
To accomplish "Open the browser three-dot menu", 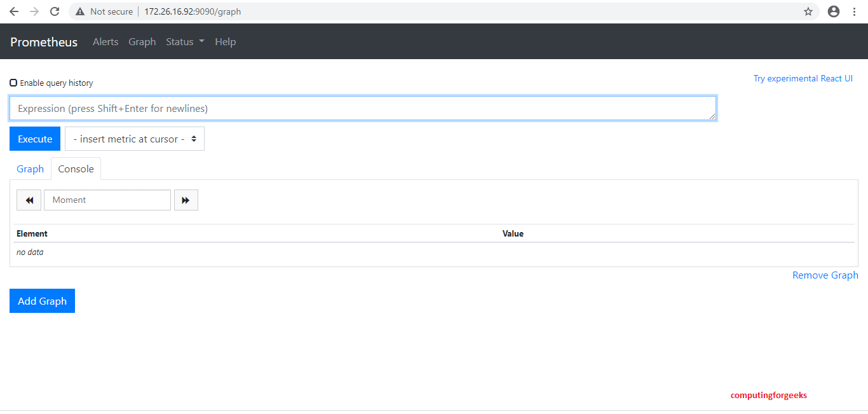I will click(854, 11).
